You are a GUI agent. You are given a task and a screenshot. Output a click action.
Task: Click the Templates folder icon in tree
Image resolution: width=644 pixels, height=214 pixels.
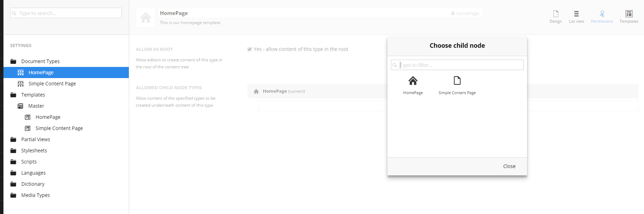[13, 95]
